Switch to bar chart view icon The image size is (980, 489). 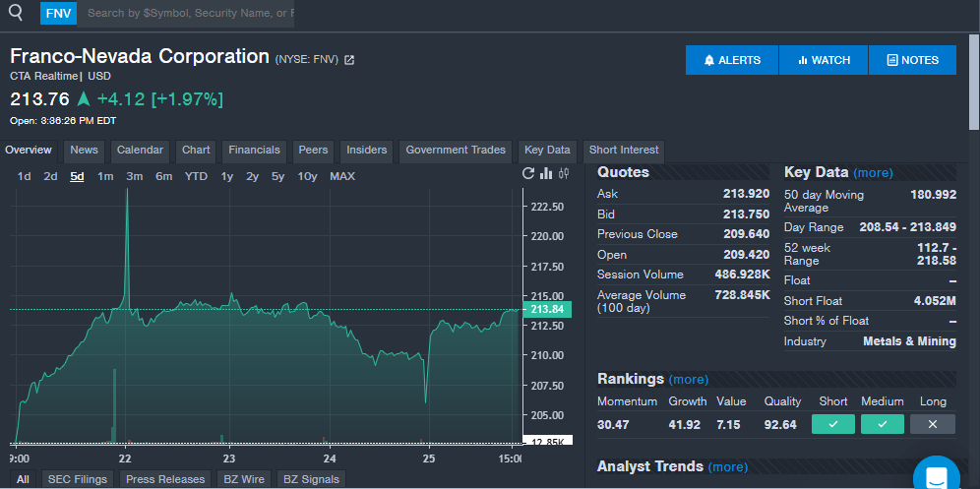point(546,174)
